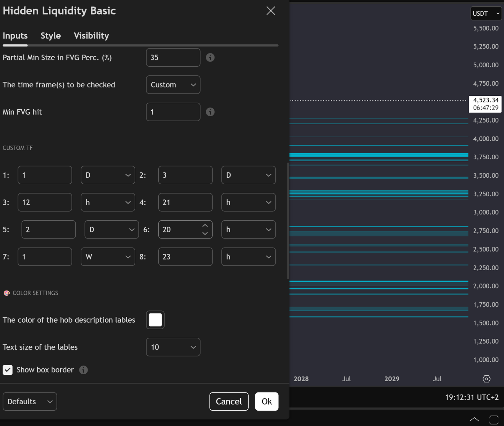The height and width of the screenshot is (426, 504).
Task: Switch to the Style tab
Action: click(51, 36)
